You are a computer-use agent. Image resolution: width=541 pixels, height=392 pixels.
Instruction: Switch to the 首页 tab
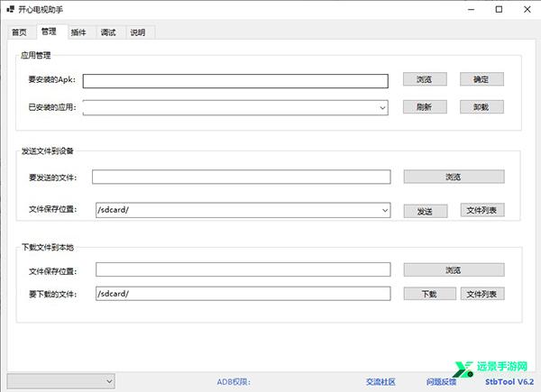(19, 32)
